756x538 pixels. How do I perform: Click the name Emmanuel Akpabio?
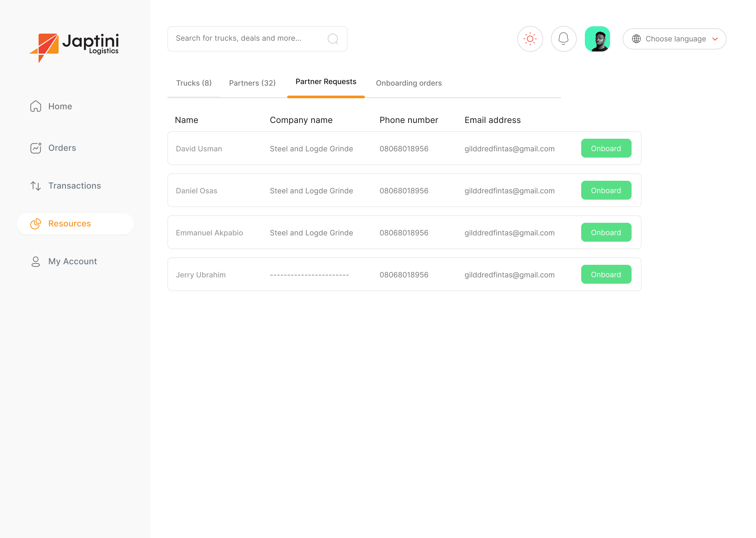pyautogui.click(x=209, y=233)
